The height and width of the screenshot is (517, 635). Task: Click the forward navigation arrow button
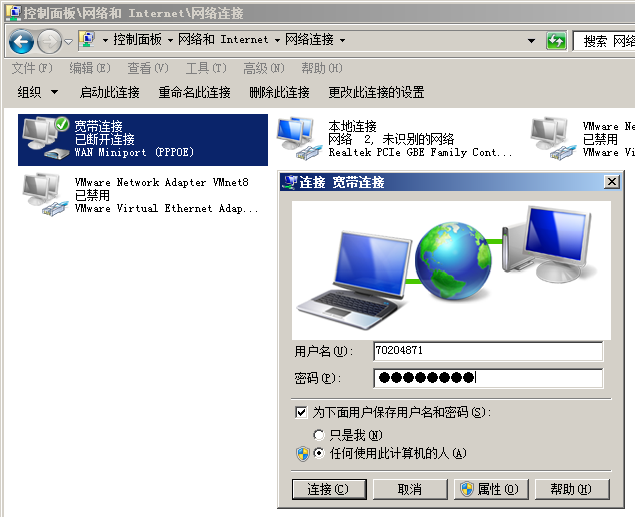pyautogui.click(x=49, y=41)
